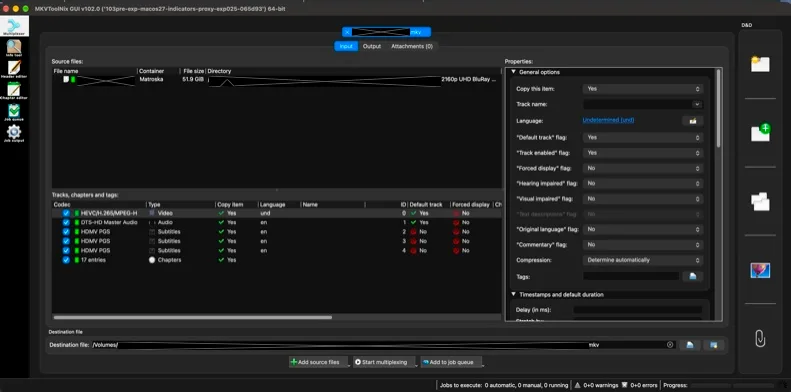The image size is (791, 392).
Task: Click the warnings triangle icon in status bar
Action: [577, 385]
